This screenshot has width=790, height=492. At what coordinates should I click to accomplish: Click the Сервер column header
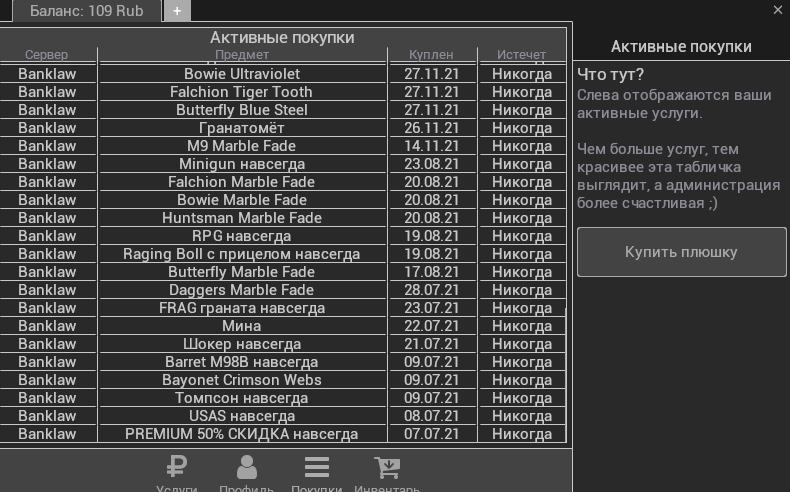click(46, 54)
